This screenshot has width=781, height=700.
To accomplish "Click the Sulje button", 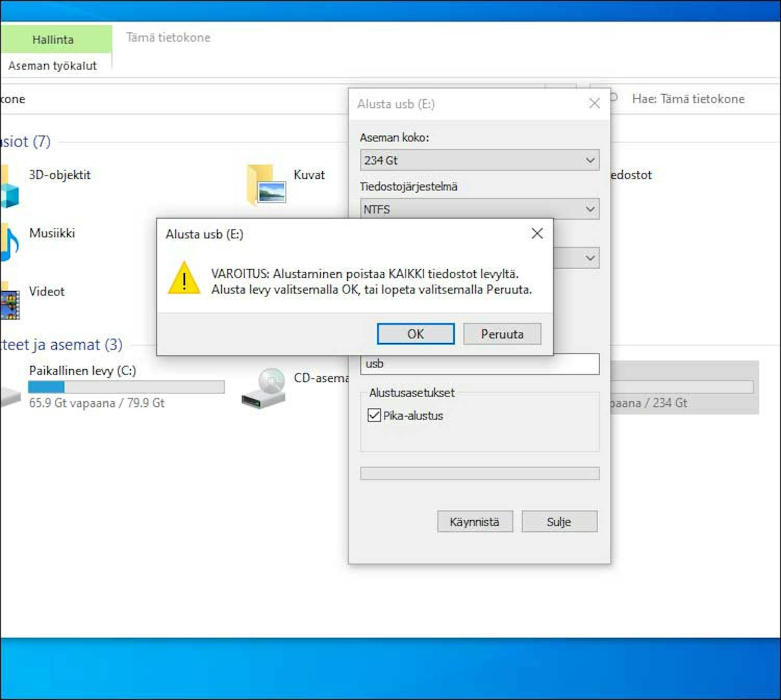I will (559, 521).
